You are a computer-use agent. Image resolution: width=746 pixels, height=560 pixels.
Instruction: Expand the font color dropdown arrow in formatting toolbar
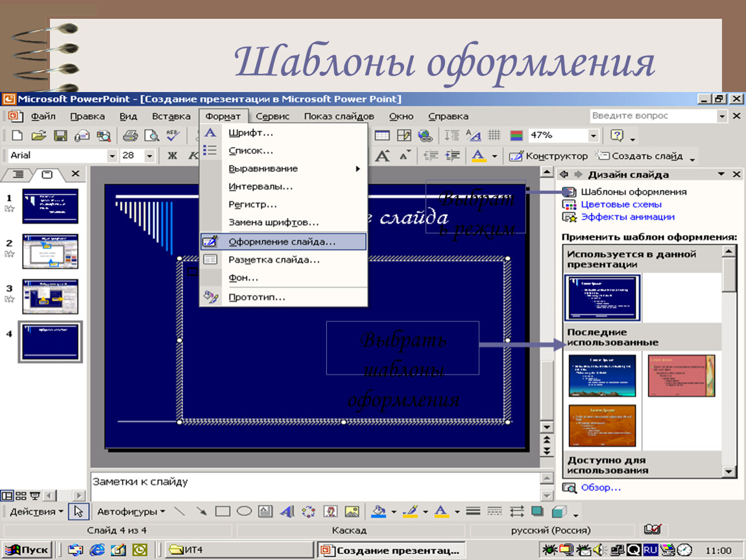pos(495,156)
